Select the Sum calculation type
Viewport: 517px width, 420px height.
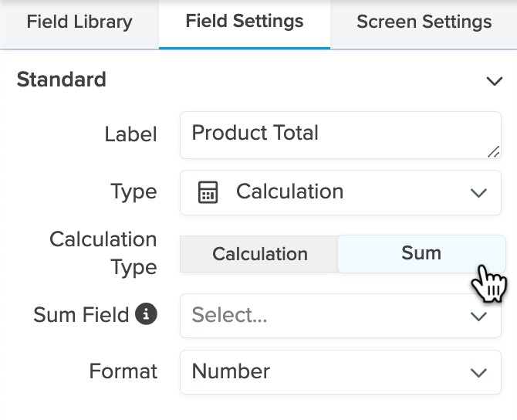[421, 253]
